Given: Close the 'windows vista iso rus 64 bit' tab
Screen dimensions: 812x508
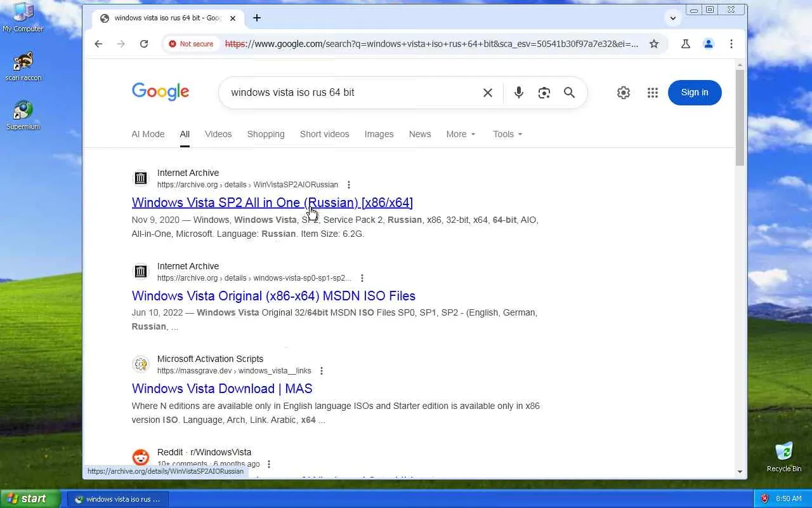Looking at the screenshot, I should 233,18.
